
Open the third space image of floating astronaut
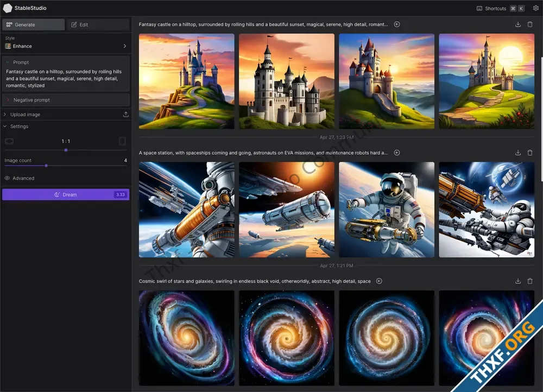coord(387,210)
